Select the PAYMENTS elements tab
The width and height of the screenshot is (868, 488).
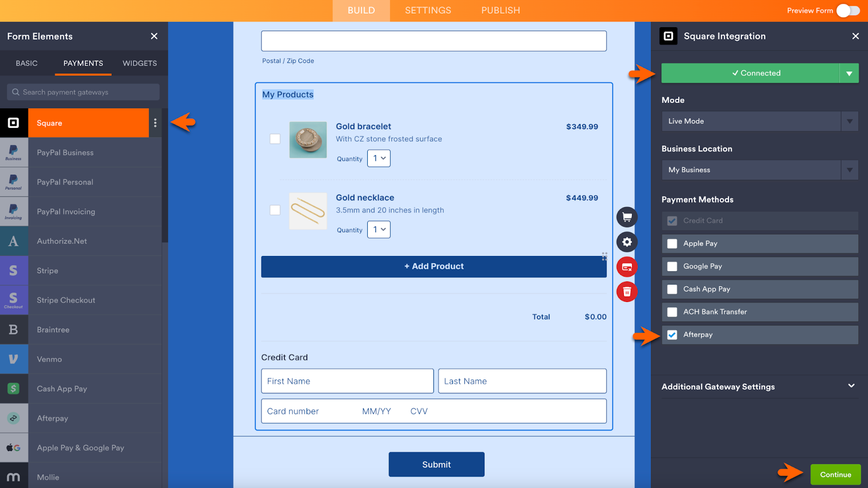[x=83, y=63]
